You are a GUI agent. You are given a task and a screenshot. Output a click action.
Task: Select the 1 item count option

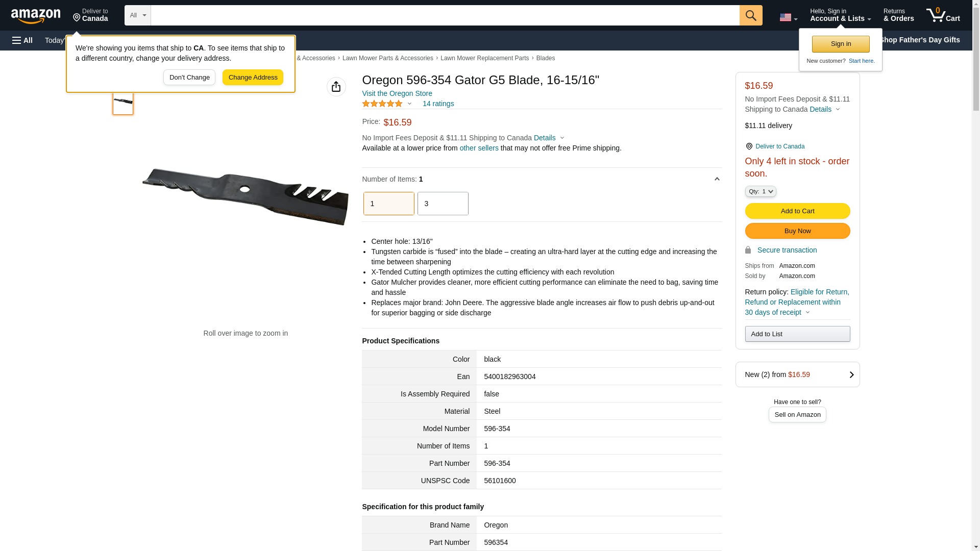coord(388,204)
